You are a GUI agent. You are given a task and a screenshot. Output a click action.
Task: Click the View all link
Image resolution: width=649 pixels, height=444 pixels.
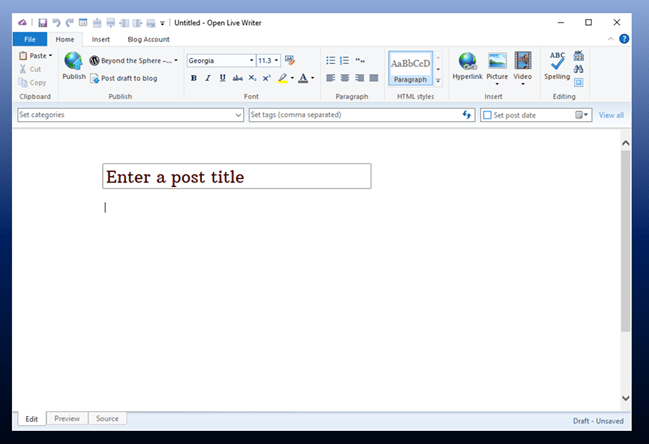click(611, 115)
